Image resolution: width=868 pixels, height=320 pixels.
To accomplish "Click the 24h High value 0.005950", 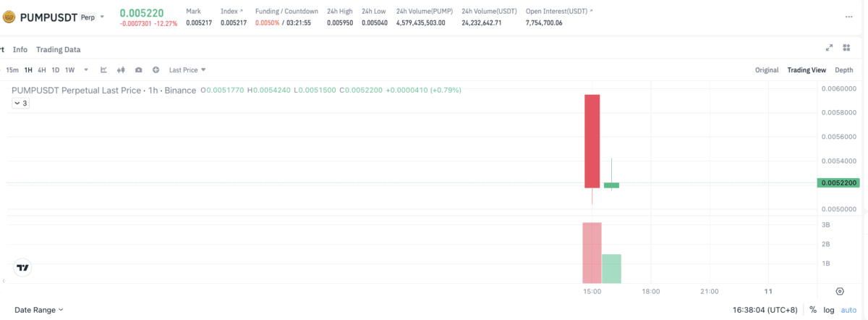I will 340,23.
